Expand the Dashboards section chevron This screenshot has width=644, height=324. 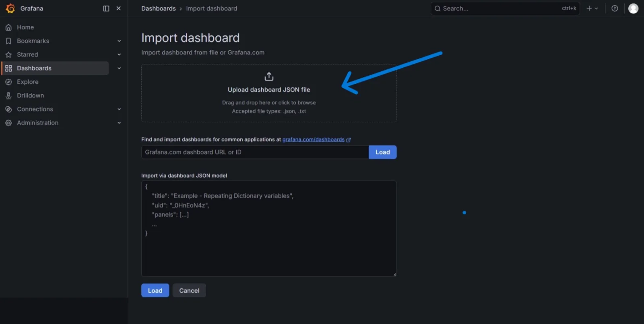coord(119,69)
